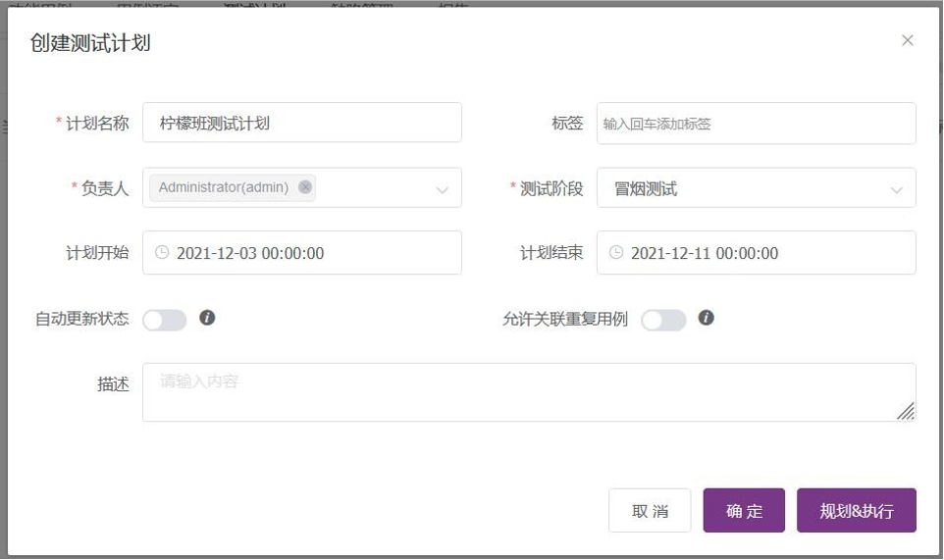The width and height of the screenshot is (944, 560).
Task: Show info for 自动更新状态
Action: (207, 318)
